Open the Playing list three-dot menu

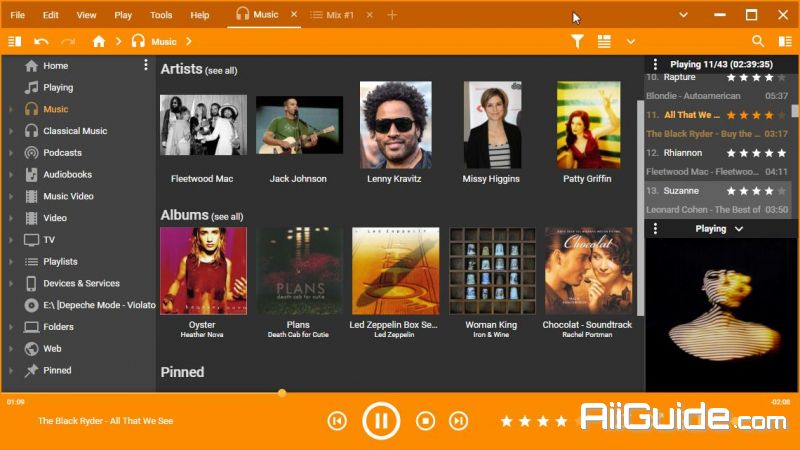click(x=655, y=64)
